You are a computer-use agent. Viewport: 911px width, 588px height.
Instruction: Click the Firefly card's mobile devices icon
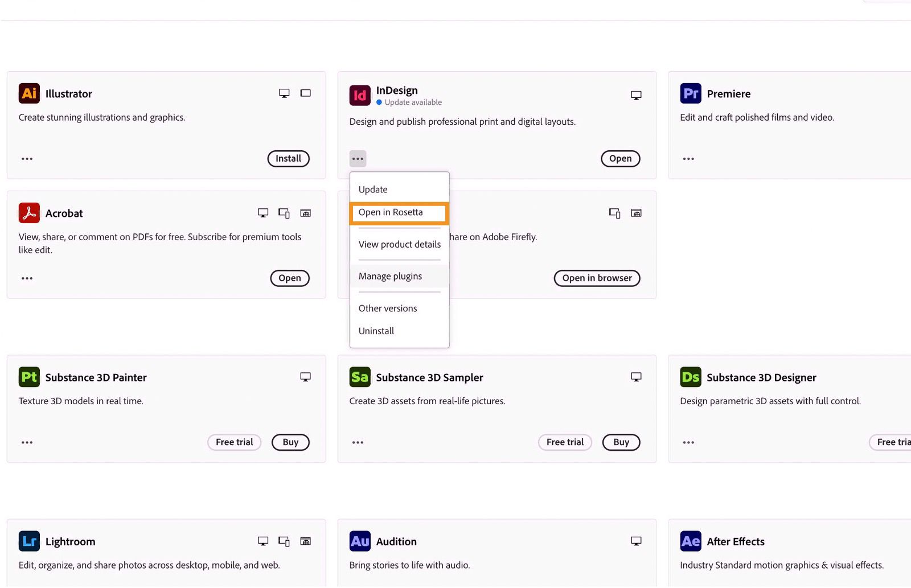click(615, 213)
